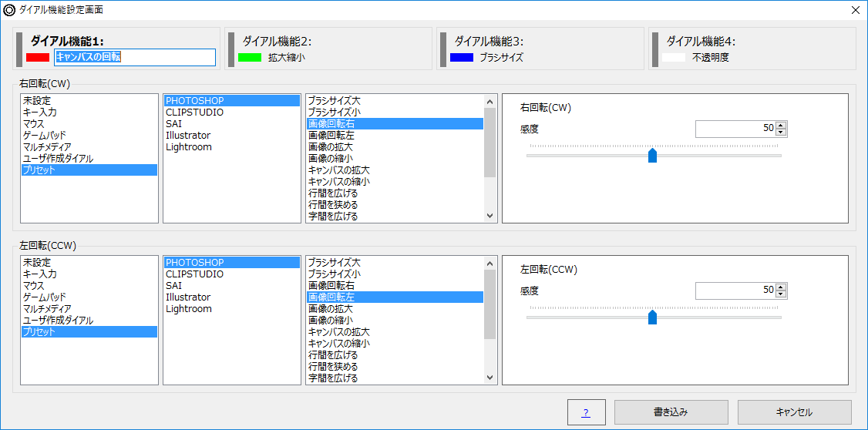Select ゲームパッド in the 右回転(CW) list
Viewport: 868px width, 430px height.
click(x=89, y=135)
